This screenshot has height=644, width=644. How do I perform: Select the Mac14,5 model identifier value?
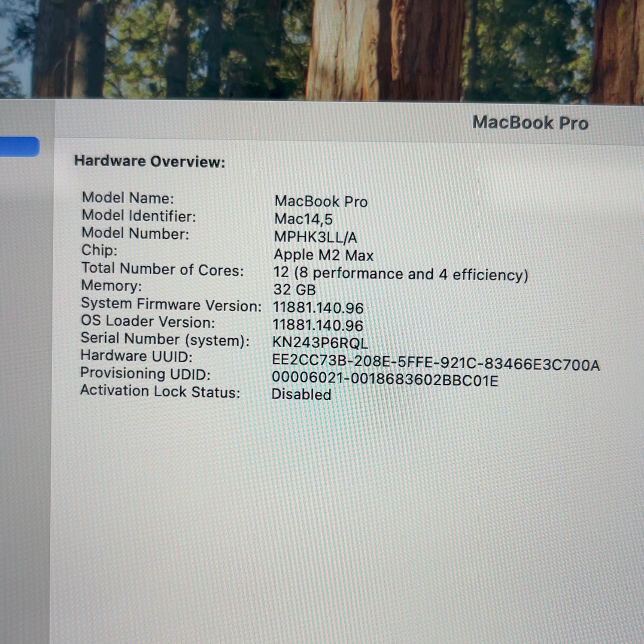tap(303, 219)
